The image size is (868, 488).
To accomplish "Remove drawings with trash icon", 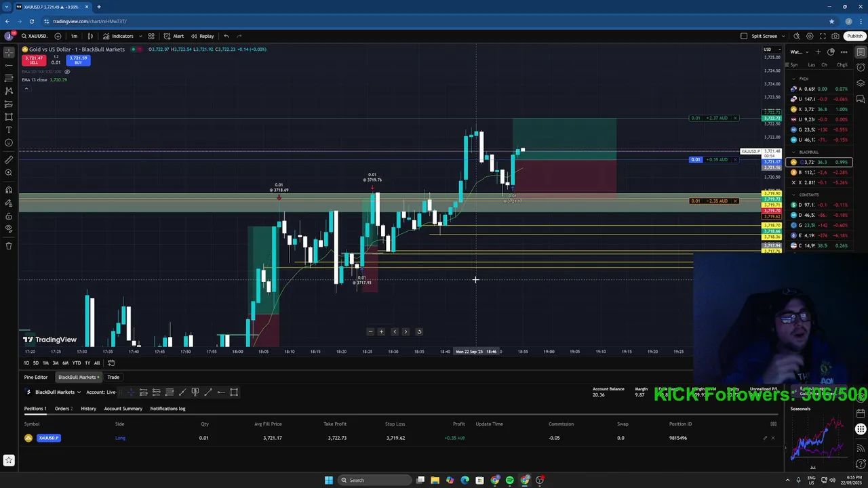I will pos(9,246).
